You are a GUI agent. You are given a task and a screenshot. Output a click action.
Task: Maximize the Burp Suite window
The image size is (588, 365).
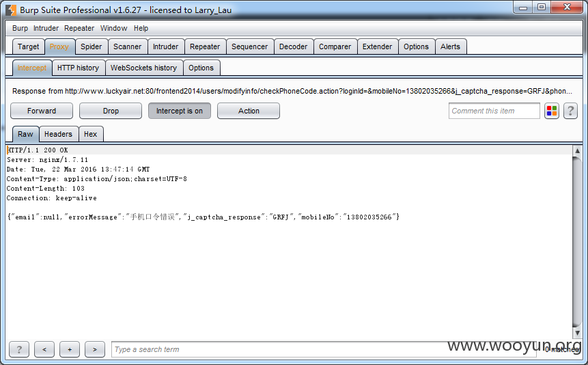542,8
